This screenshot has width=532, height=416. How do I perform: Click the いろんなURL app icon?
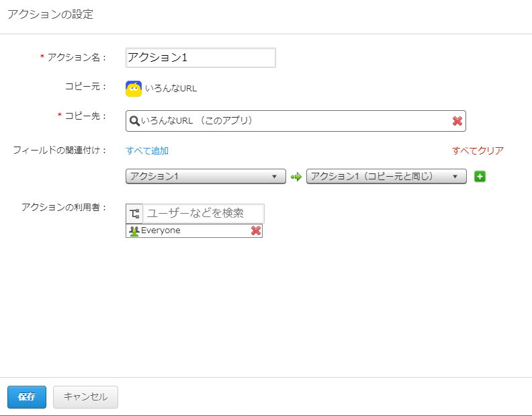[134, 89]
